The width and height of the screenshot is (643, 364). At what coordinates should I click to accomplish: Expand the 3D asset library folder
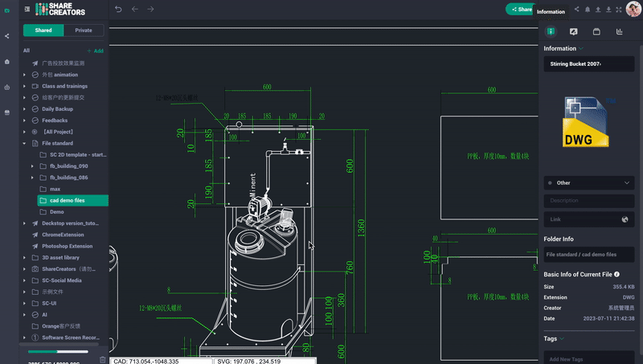tap(24, 257)
